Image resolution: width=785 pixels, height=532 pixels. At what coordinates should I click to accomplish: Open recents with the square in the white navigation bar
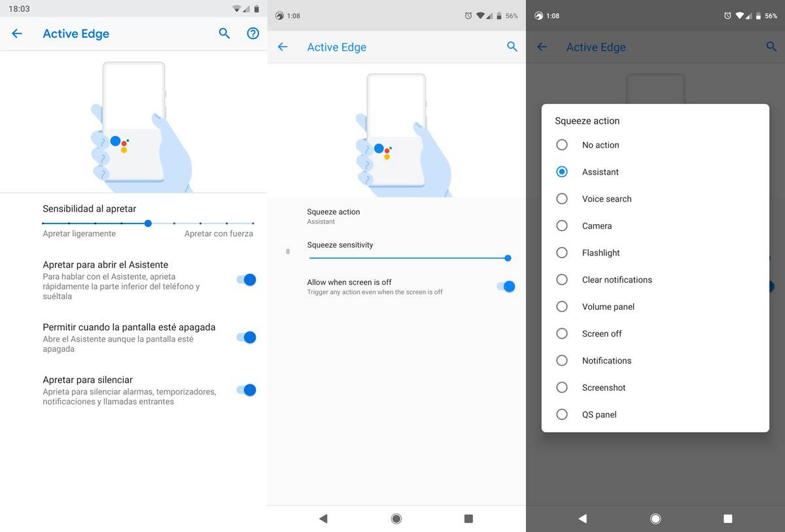pos(468,518)
